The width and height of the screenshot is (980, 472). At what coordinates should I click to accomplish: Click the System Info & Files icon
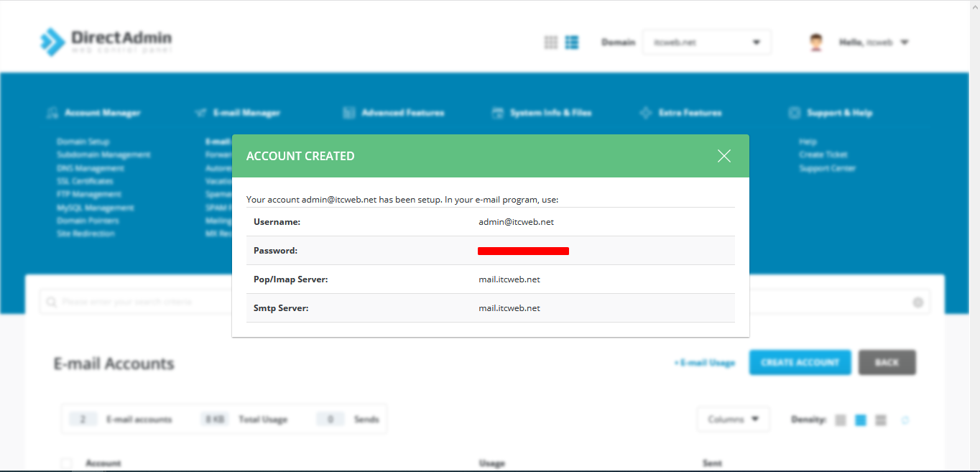point(497,112)
